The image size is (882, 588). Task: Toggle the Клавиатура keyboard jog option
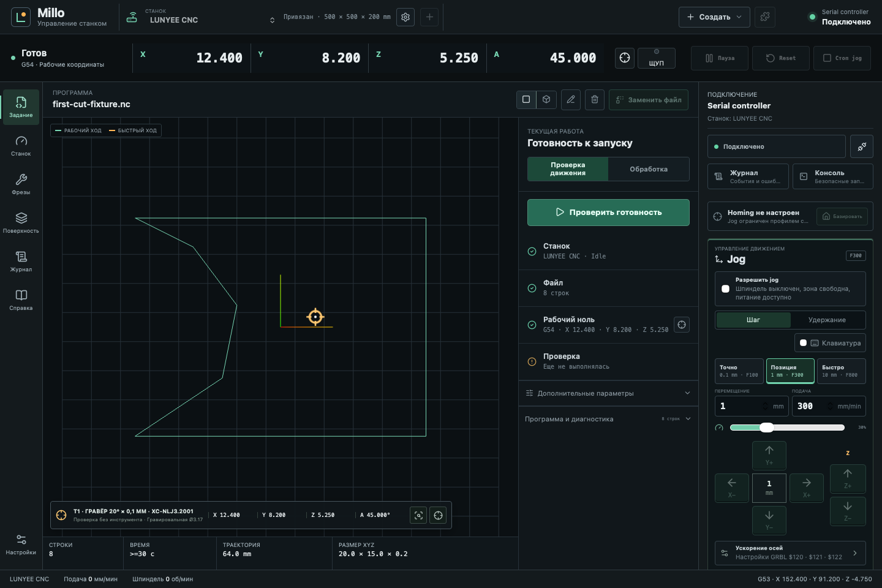pos(830,343)
